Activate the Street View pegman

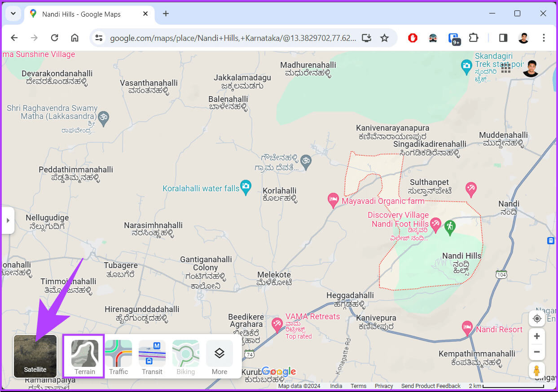[x=537, y=371]
